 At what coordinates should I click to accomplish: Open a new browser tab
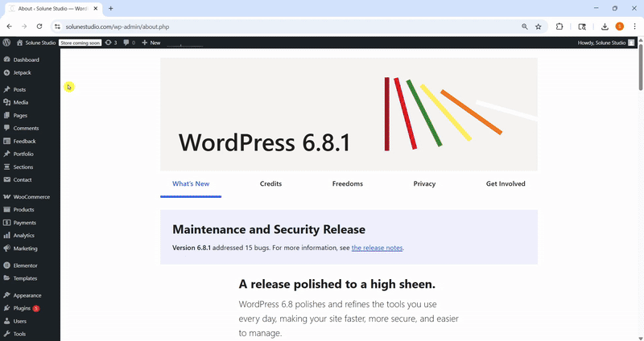click(111, 8)
